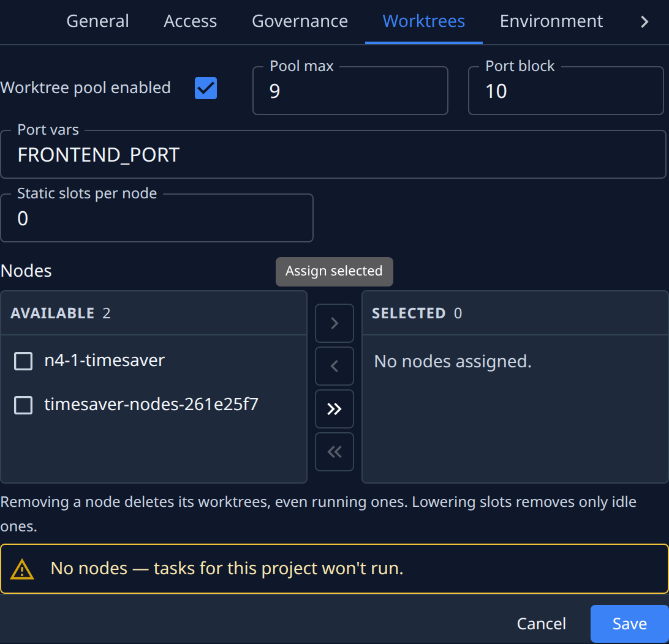This screenshot has width=669, height=644.
Task: Click the 'Worktree pool enabled' label
Action: 85,88
